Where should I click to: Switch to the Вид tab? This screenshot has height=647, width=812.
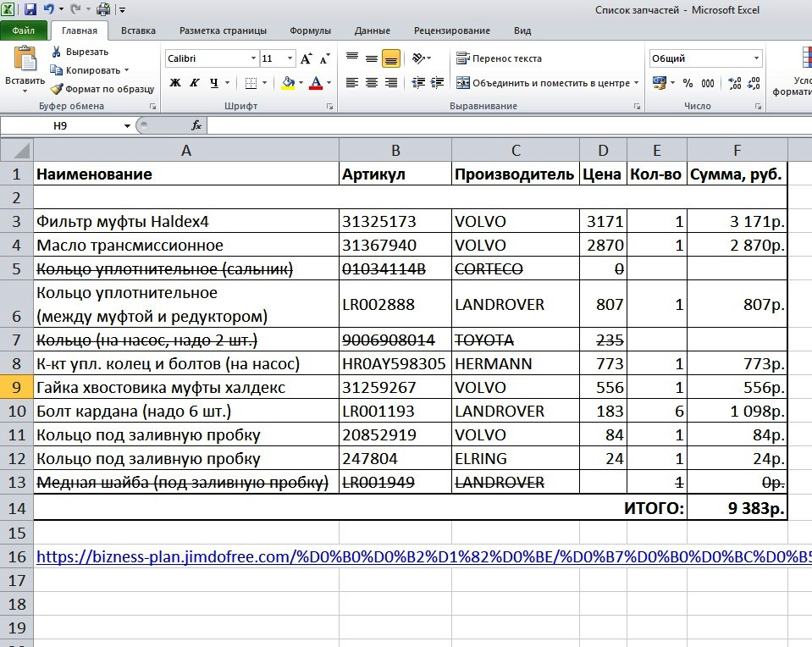click(x=522, y=30)
